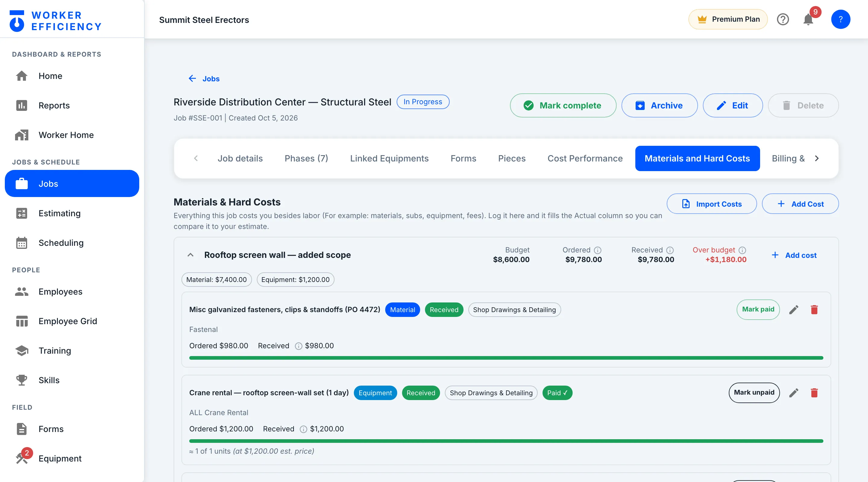Open notifications bell with 9 badge
Image resolution: width=868 pixels, height=482 pixels.
point(809,19)
